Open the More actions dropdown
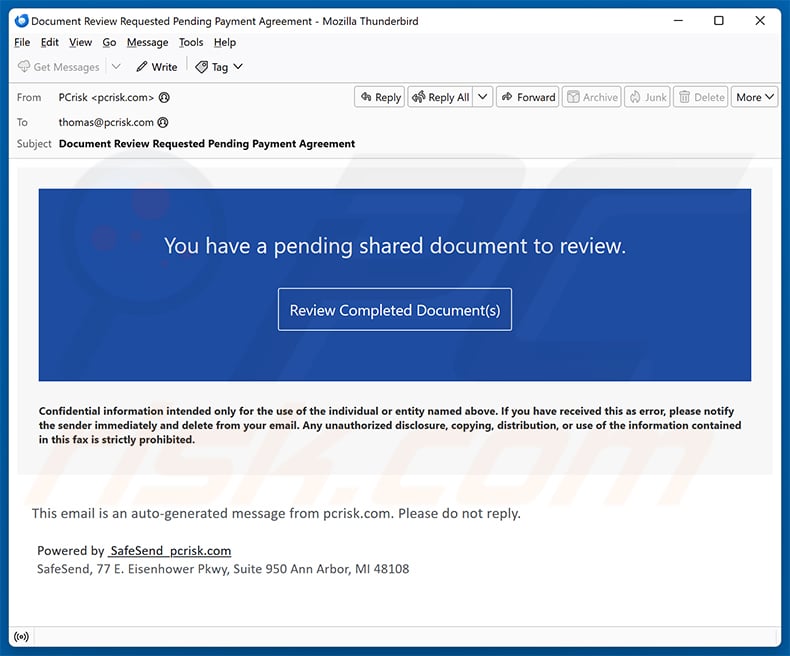 (x=754, y=97)
